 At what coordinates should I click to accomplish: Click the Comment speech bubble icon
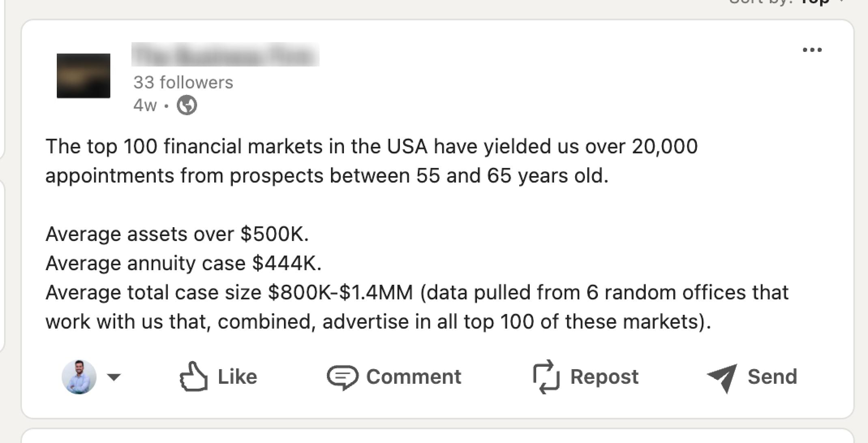(x=342, y=377)
